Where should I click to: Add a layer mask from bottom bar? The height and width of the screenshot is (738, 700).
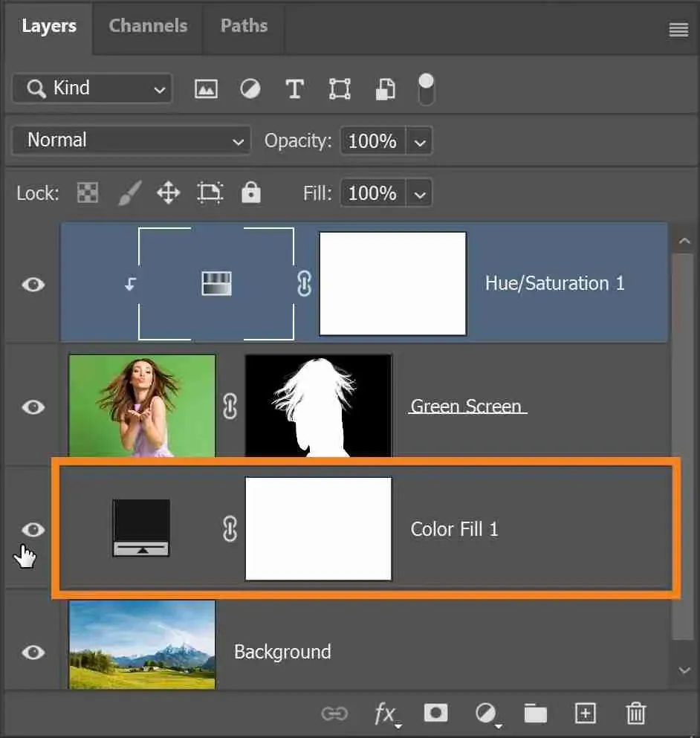coord(435,713)
